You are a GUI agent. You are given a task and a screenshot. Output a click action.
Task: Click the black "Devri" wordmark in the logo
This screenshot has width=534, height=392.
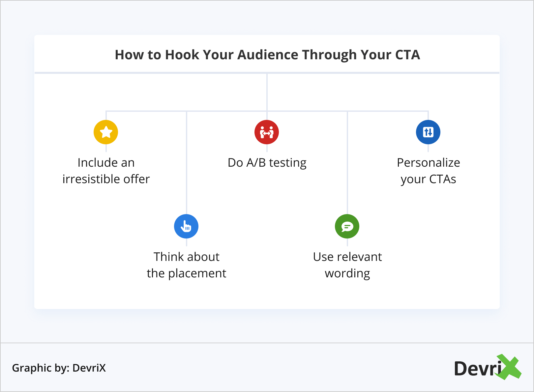pyautogui.click(x=477, y=369)
